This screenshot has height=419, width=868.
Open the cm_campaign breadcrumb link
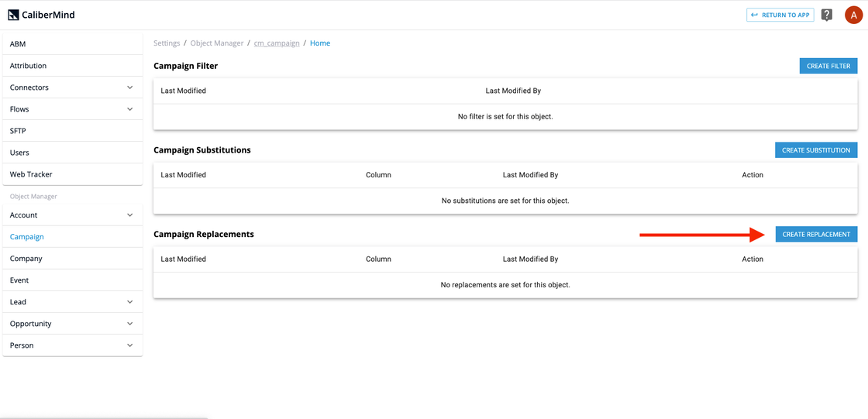click(x=277, y=43)
